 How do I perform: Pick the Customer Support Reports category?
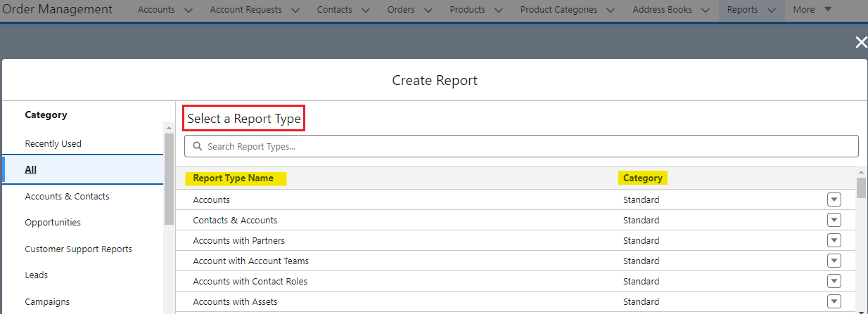click(x=78, y=249)
